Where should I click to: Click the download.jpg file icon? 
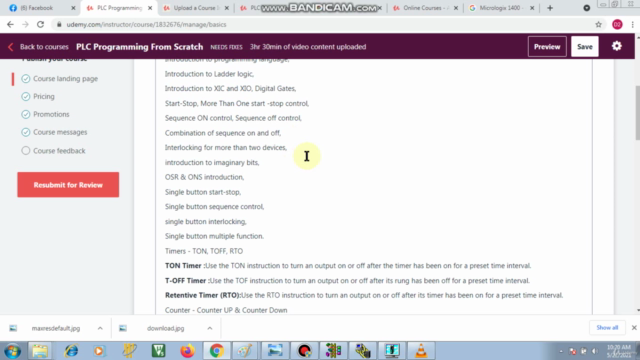click(123, 328)
